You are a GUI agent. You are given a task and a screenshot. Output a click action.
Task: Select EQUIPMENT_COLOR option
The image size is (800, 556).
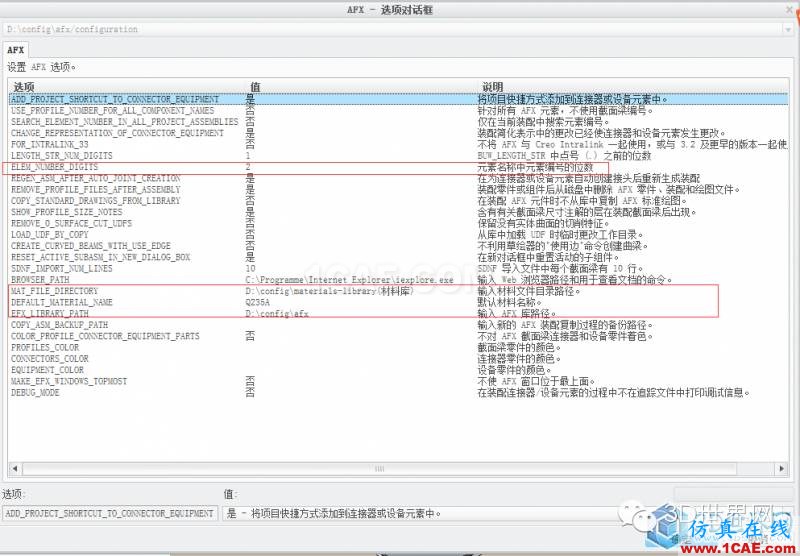47,370
